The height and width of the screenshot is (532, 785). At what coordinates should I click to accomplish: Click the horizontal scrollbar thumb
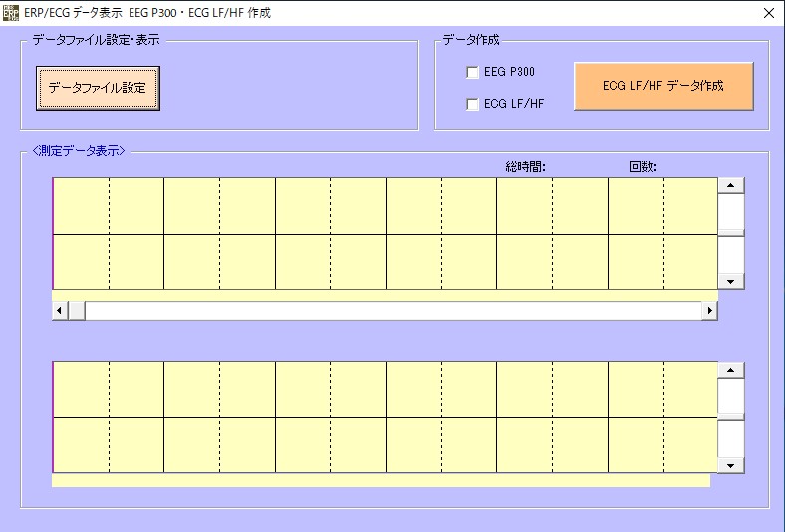77,311
